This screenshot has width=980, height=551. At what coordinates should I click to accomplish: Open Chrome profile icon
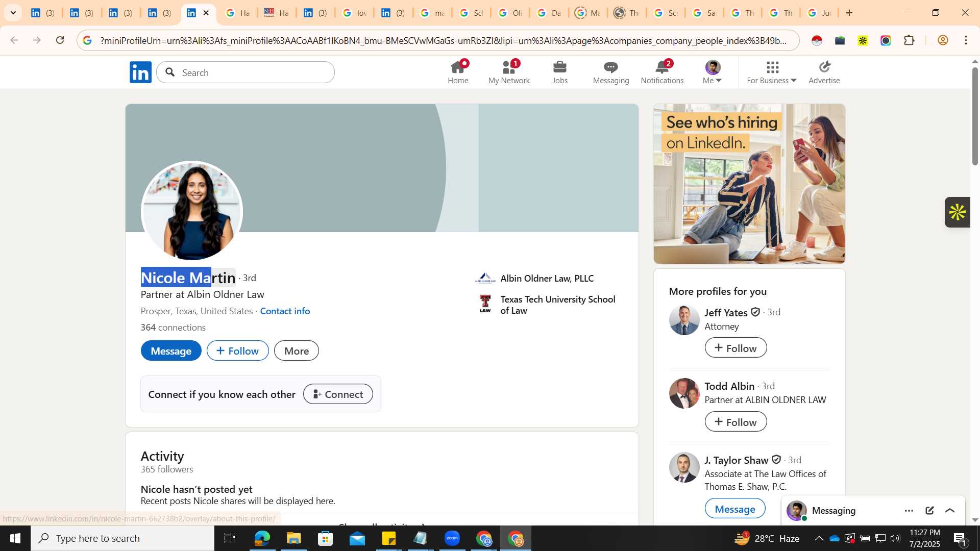click(x=943, y=40)
